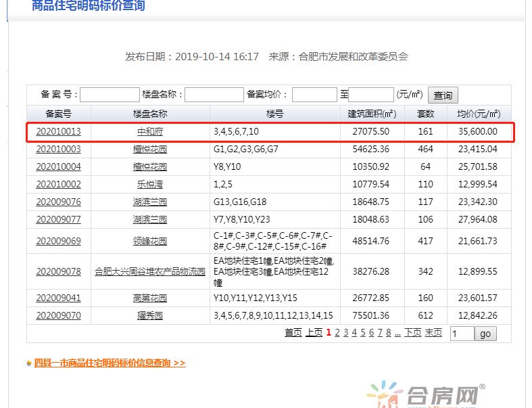
Task: Open the 中和府 property link
Action: pos(149,131)
